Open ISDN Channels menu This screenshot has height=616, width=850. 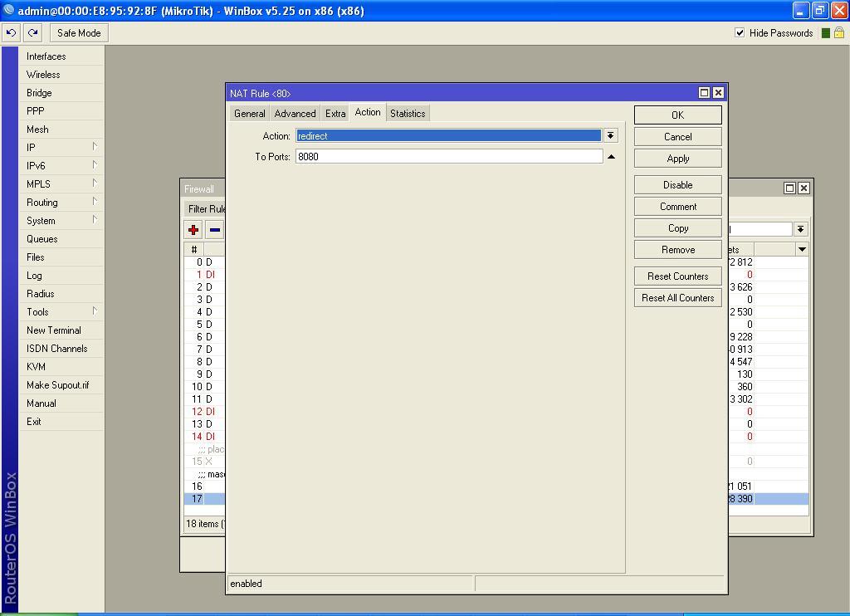click(x=61, y=348)
